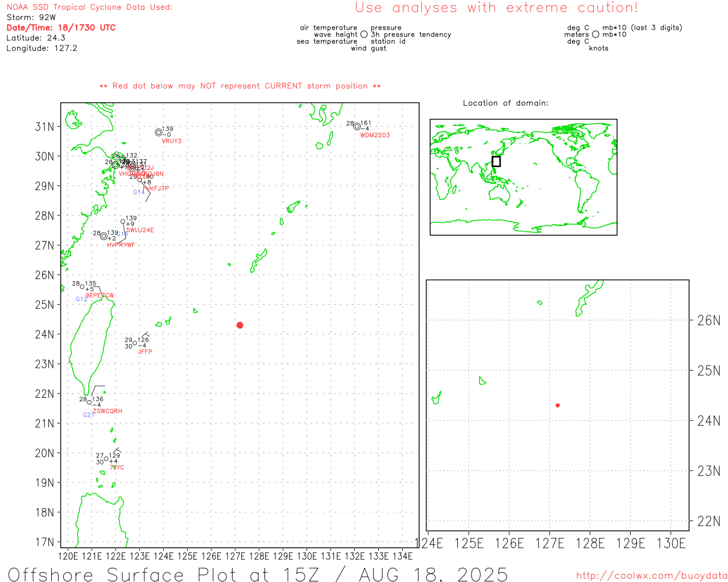This screenshot has width=728, height=582.
Task: Click the 130E label on zoomed inset axis
Action: (x=671, y=543)
